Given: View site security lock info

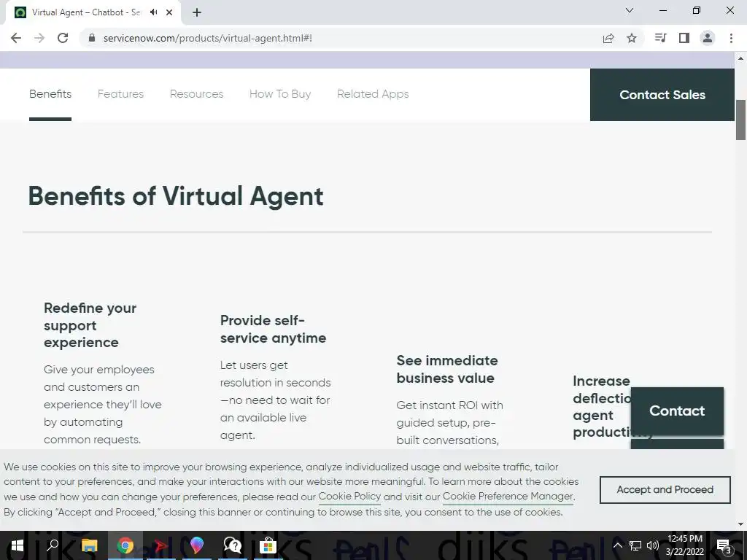Looking at the screenshot, I should click(92, 38).
